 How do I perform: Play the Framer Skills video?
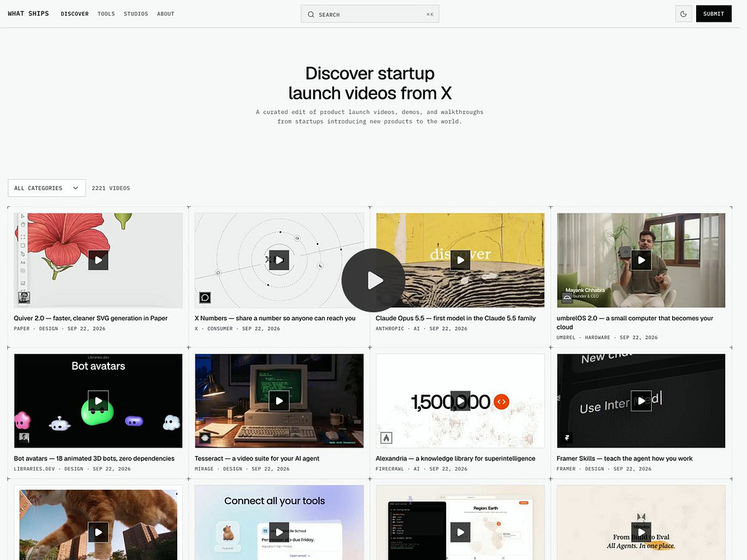(641, 400)
